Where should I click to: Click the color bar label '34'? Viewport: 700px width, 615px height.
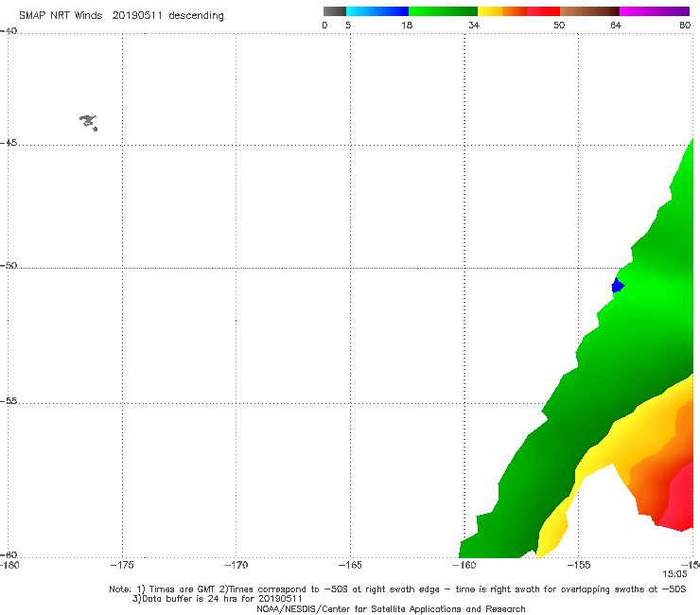[474, 26]
